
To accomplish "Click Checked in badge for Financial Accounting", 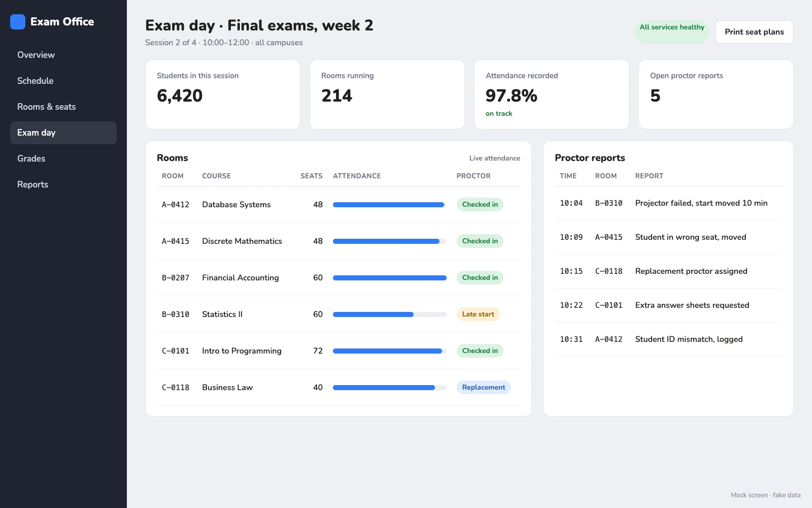I will tap(480, 278).
